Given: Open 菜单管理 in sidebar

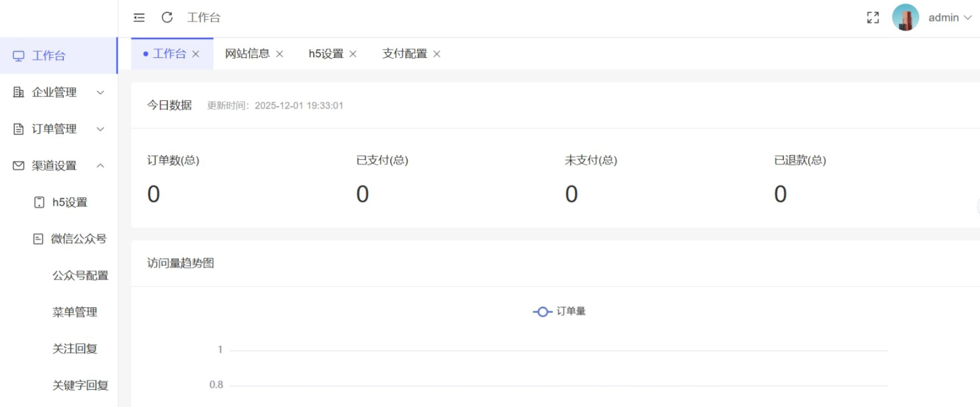Looking at the screenshot, I should point(75,312).
